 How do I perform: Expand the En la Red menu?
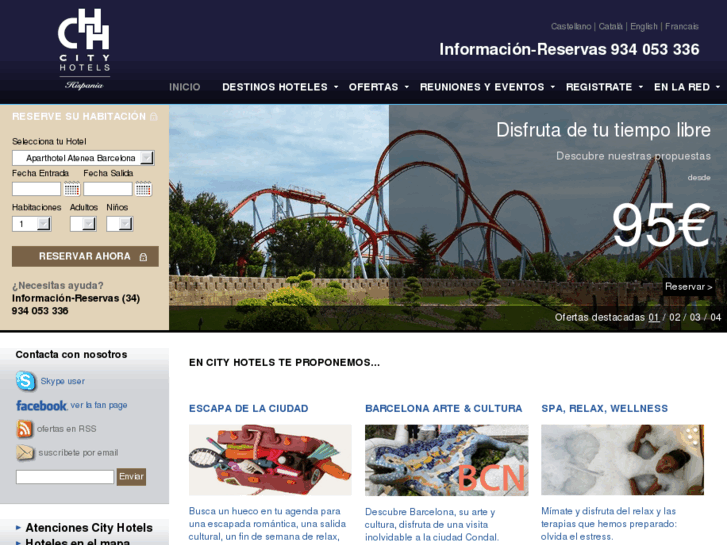[x=687, y=87]
